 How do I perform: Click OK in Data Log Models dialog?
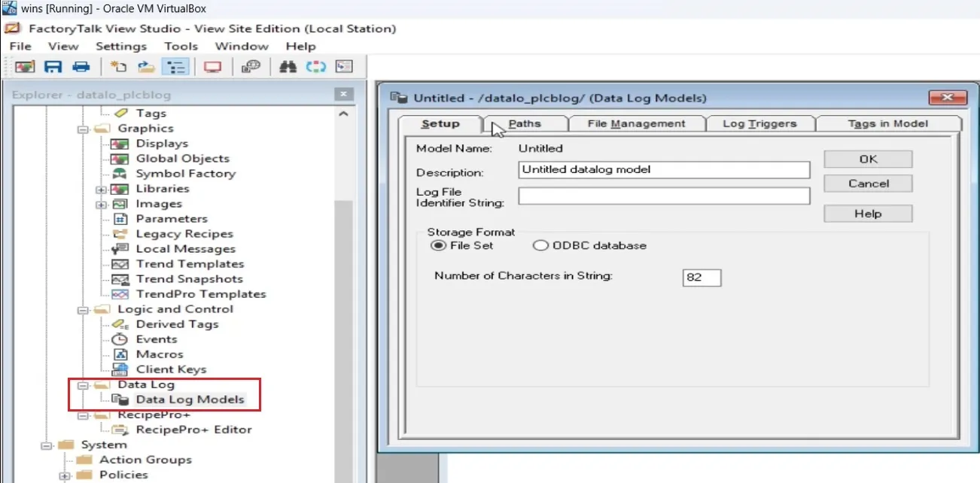[868, 159]
